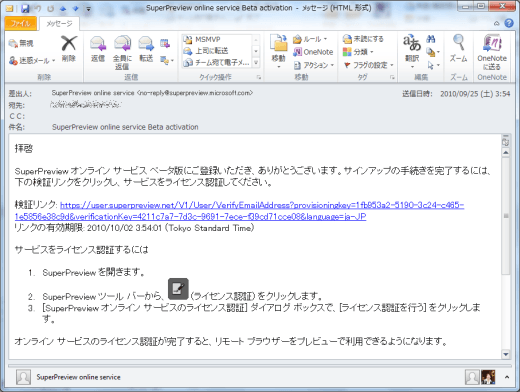Open the File (ファイル) tab
Screen dimensions: 520x392
21,23
